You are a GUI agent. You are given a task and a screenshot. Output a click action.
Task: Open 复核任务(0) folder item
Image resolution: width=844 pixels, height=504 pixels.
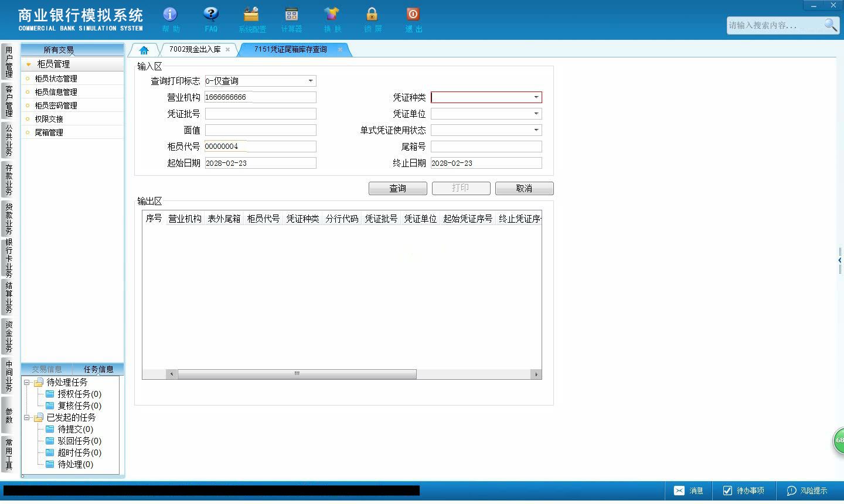(x=73, y=406)
